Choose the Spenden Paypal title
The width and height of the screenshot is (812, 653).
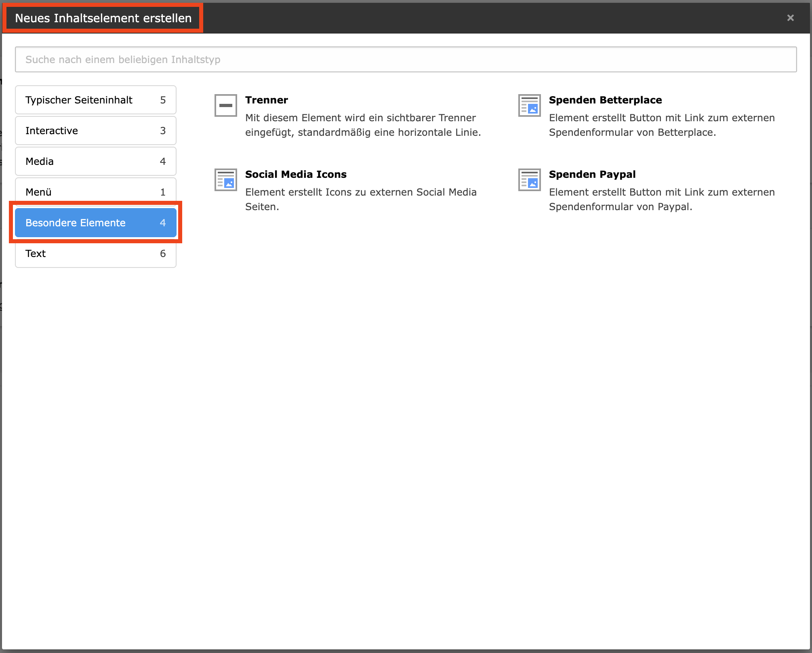point(592,174)
